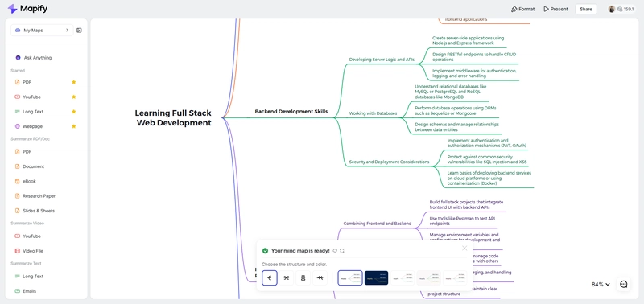Click thumbs-down feedback icon
This screenshot has width=644, height=304.
(335, 251)
